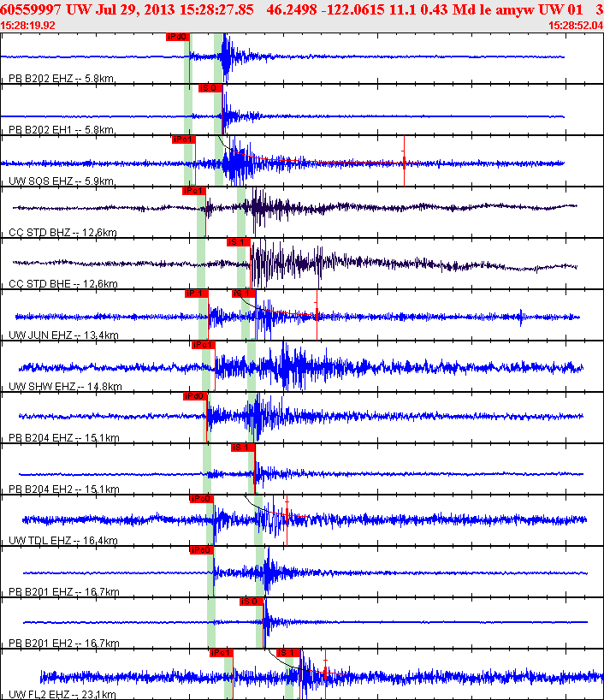Click the iS 1 pick flag on CC STD BHE
Viewport: 604px width, 700px height.
point(239,242)
